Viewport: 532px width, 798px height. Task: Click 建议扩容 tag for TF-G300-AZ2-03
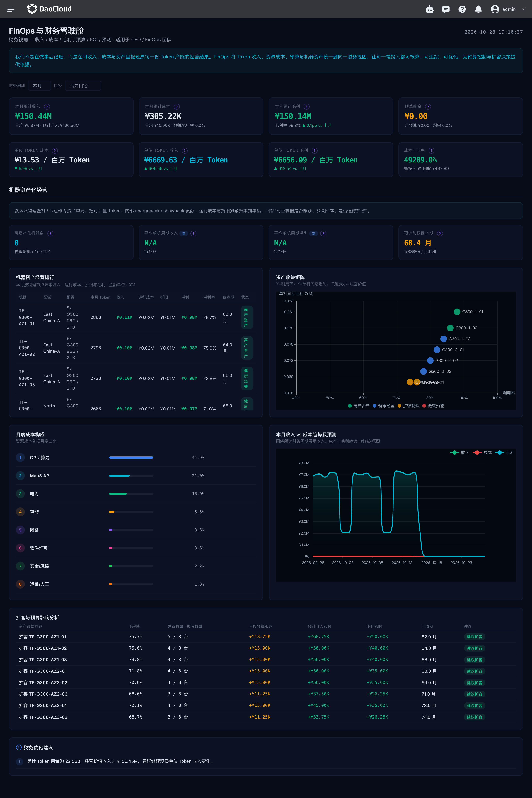(x=474, y=694)
